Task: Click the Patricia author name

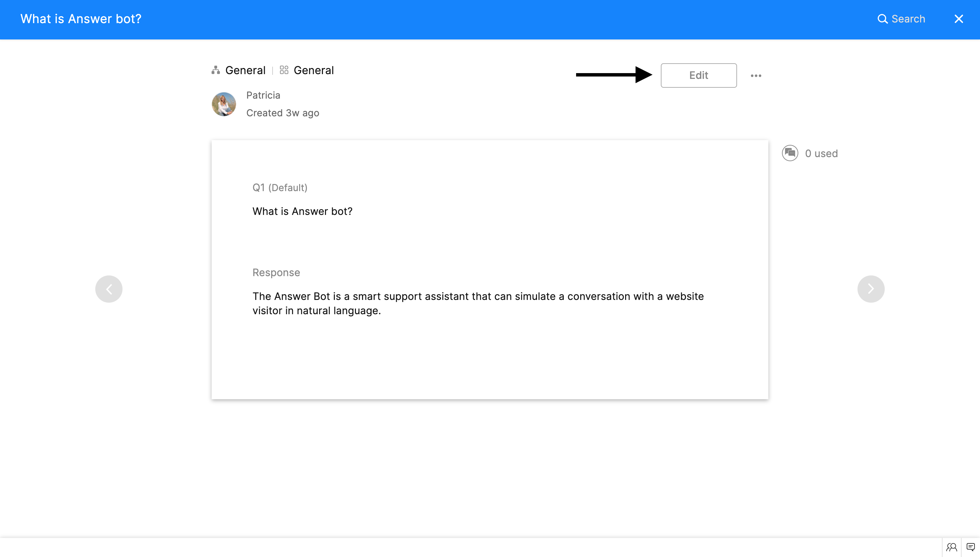Action: tap(263, 95)
